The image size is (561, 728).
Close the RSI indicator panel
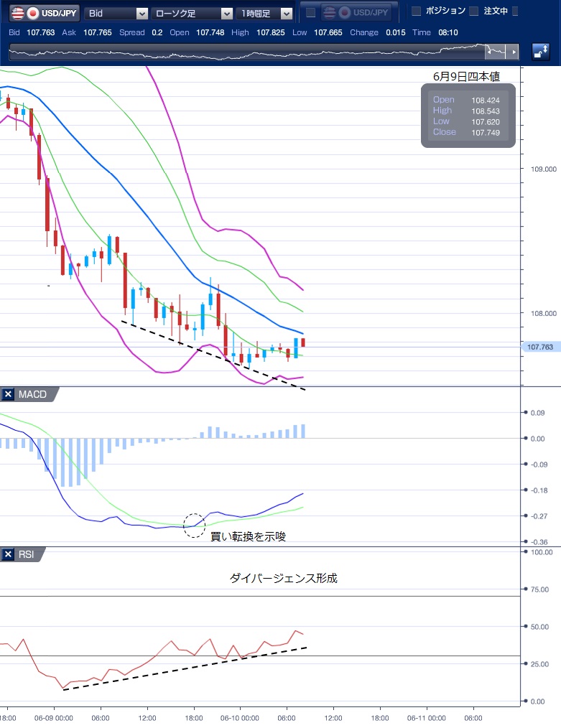7,554
